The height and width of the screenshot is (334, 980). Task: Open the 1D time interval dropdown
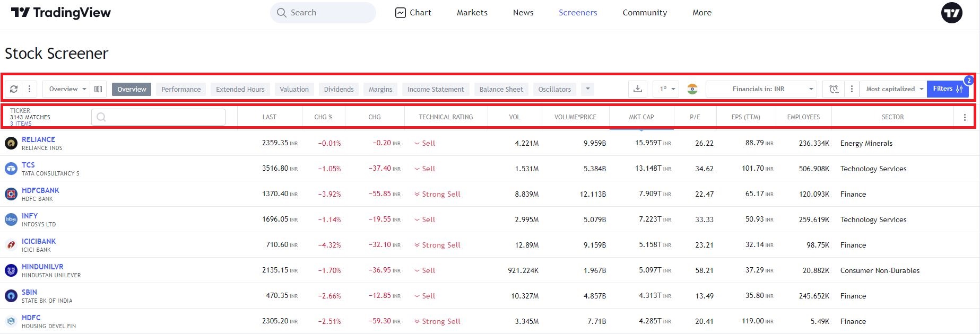pyautogui.click(x=666, y=89)
